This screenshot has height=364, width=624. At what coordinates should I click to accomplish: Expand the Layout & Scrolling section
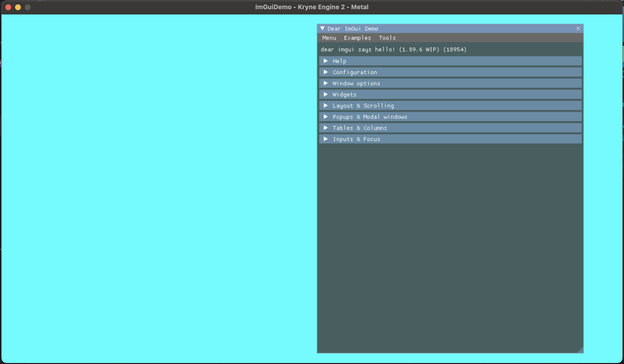click(450, 106)
